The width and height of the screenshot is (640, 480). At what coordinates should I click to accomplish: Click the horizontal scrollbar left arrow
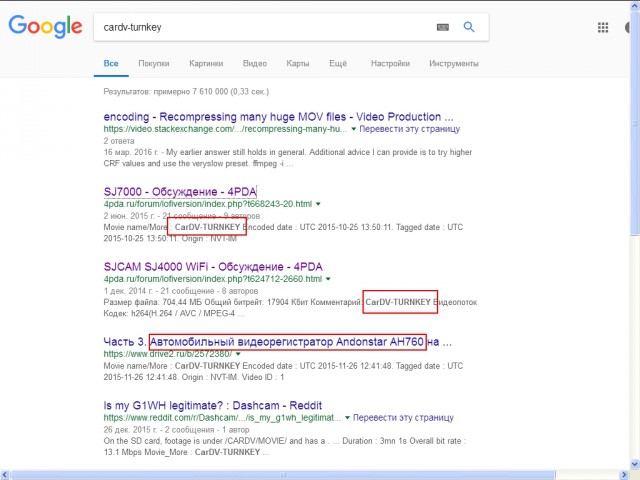[4, 475]
